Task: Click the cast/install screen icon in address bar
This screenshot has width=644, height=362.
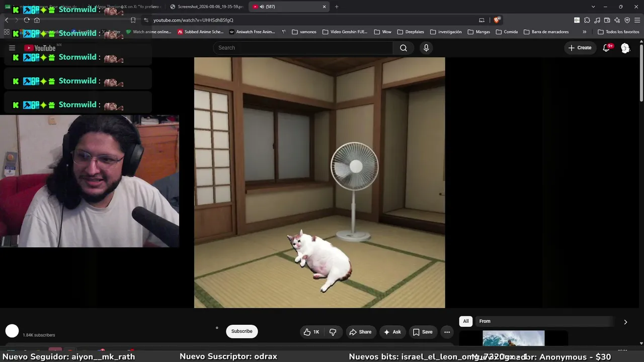Action: coord(481,20)
